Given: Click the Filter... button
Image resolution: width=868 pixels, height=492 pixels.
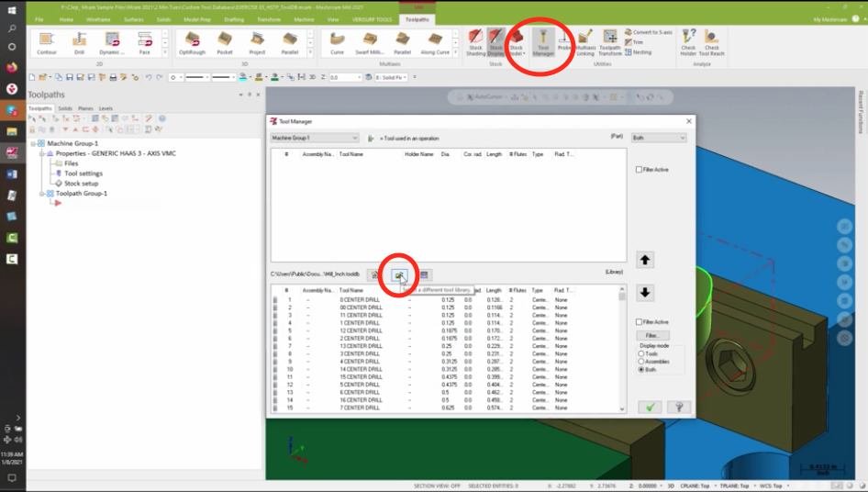Looking at the screenshot, I should pyautogui.click(x=652, y=336).
